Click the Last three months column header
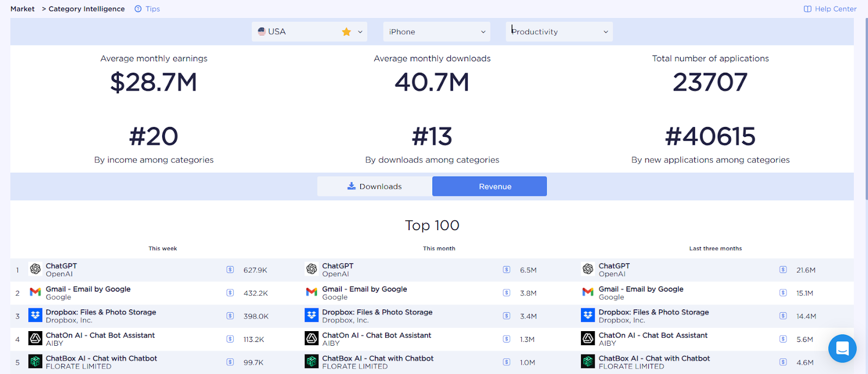Viewport: 868px width, 374px height. [x=716, y=249]
